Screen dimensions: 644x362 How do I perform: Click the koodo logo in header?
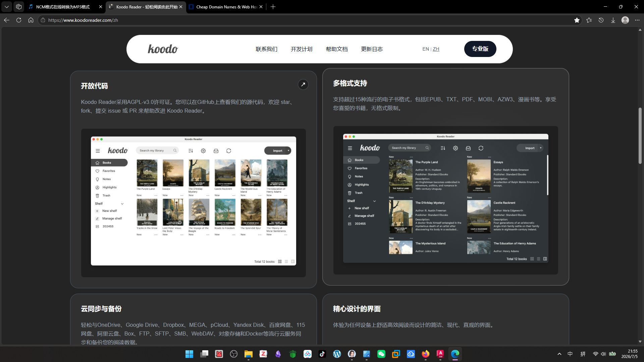163,49
